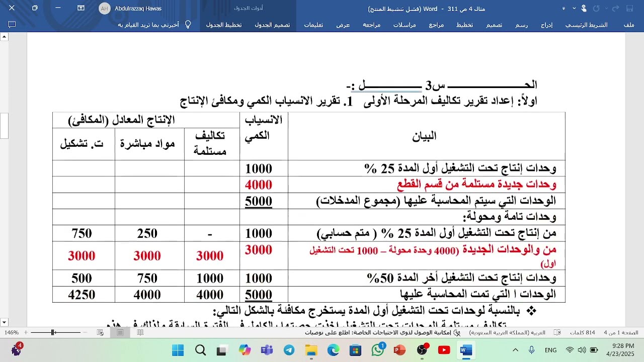
Task: Switch to Print Layout view
Action: (120, 333)
